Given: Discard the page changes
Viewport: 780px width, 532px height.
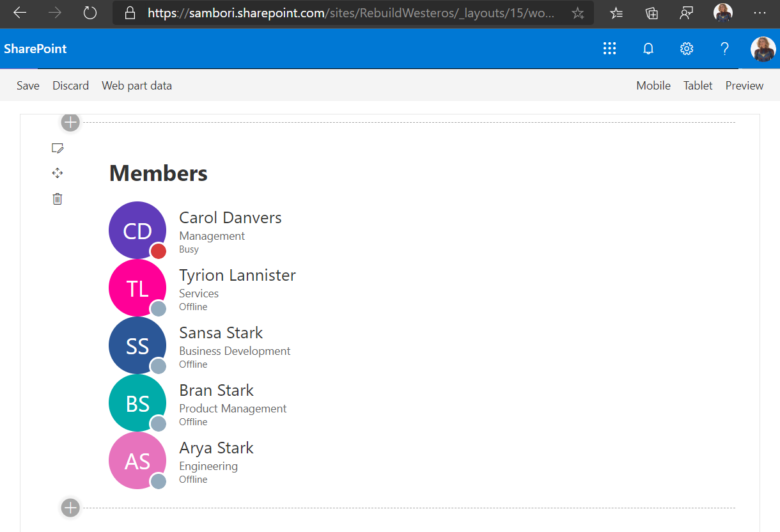Looking at the screenshot, I should [x=70, y=86].
